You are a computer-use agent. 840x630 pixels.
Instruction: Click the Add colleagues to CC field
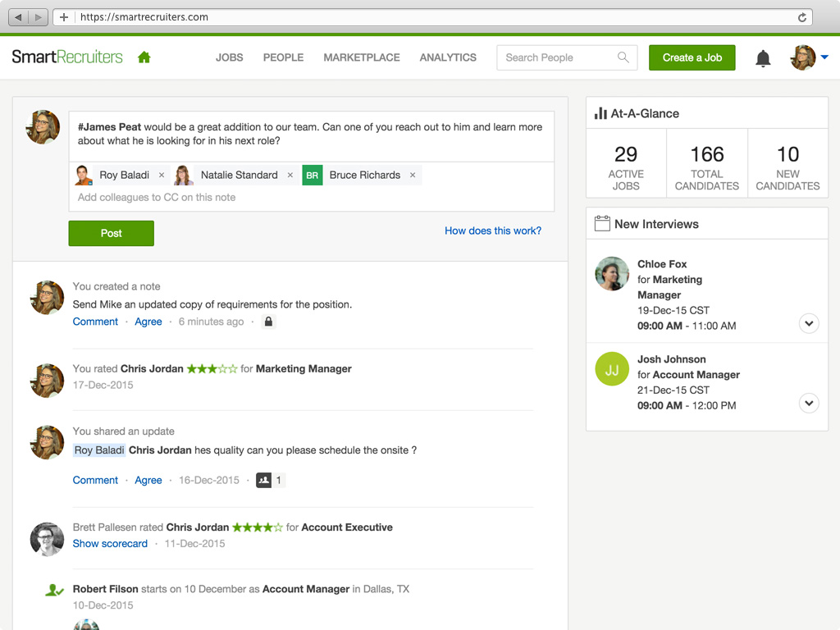click(311, 198)
